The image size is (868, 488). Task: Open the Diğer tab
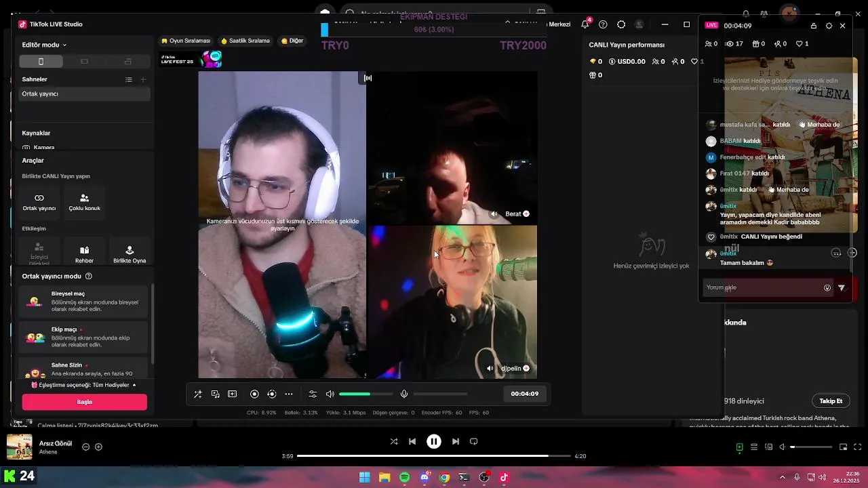point(292,41)
